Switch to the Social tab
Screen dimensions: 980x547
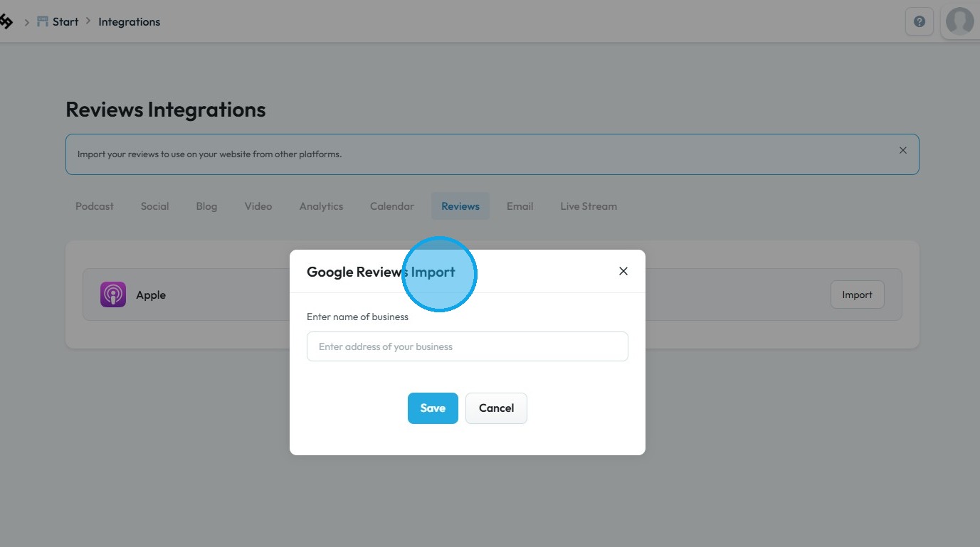pyautogui.click(x=154, y=206)
